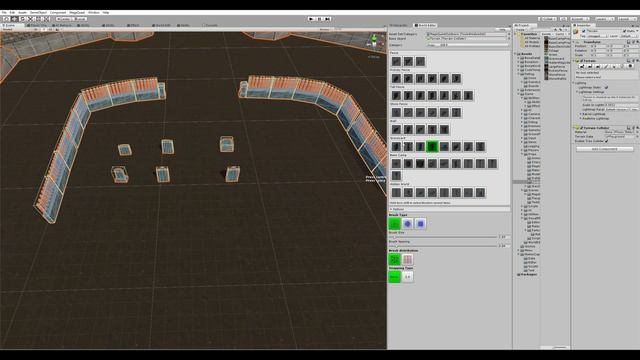
Task: Select last prefab in the Wall row
Action: (x=444, y=129)
